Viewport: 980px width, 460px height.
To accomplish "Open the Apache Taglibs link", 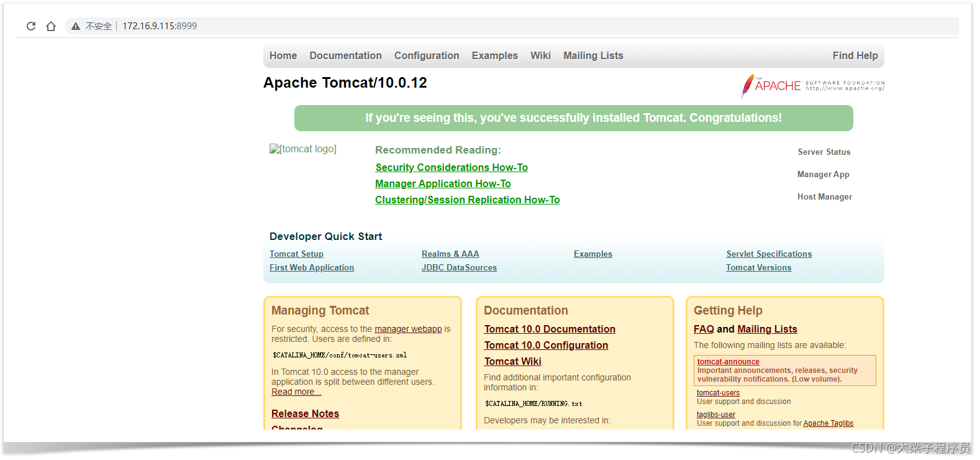I will click(828, 423).
